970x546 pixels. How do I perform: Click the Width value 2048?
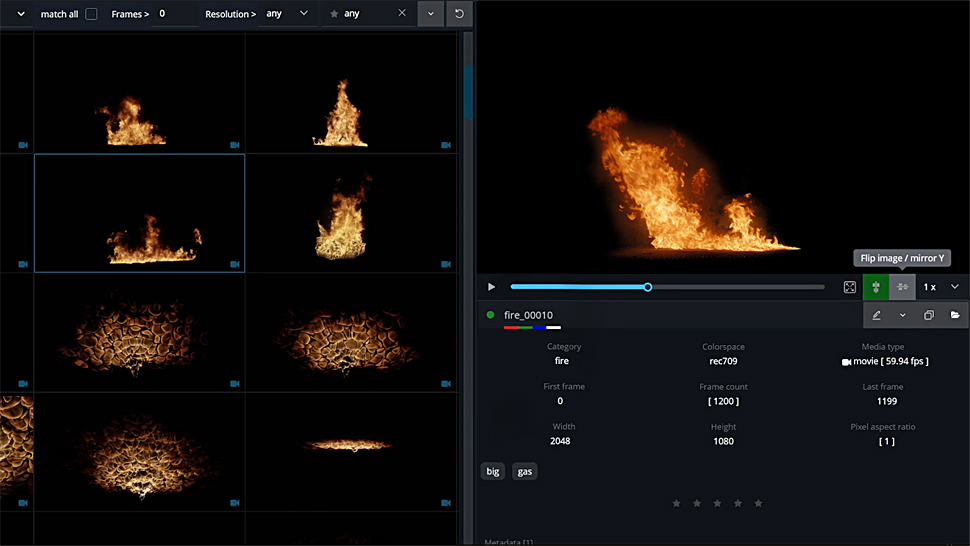[560, 441]
